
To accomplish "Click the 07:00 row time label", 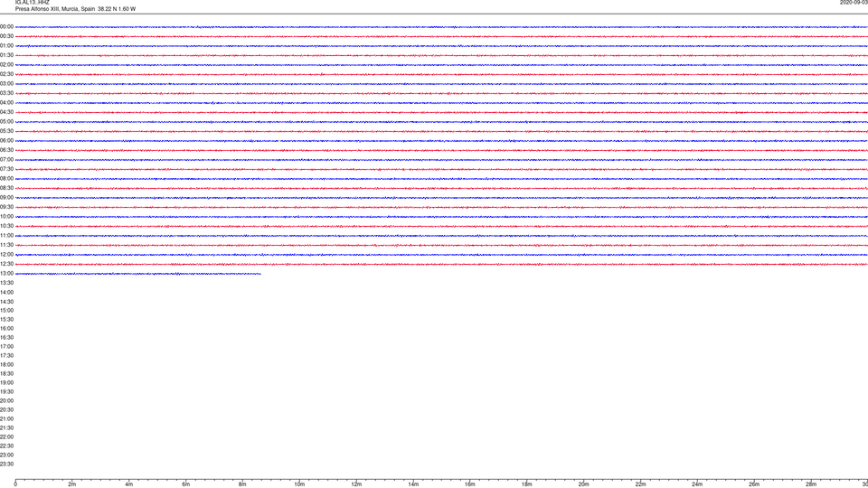I will 6,160.
